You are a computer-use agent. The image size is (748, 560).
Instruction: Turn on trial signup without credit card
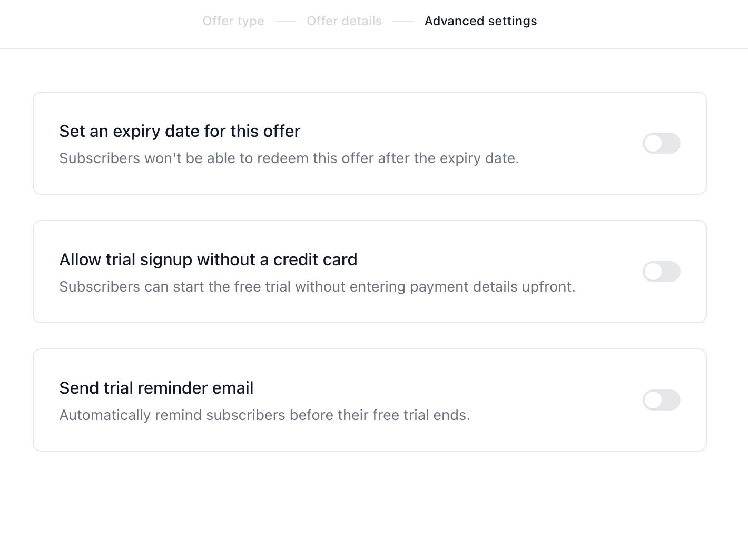(662, 272)
